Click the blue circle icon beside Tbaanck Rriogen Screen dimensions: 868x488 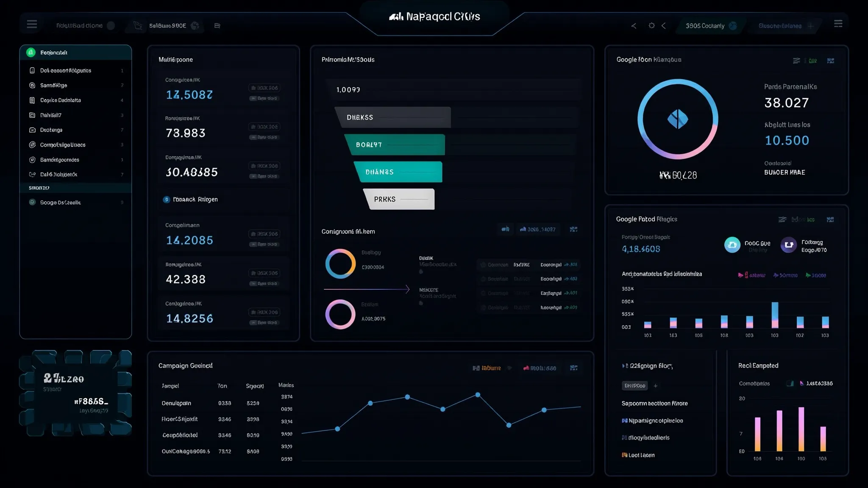click(x=167, y=200)
